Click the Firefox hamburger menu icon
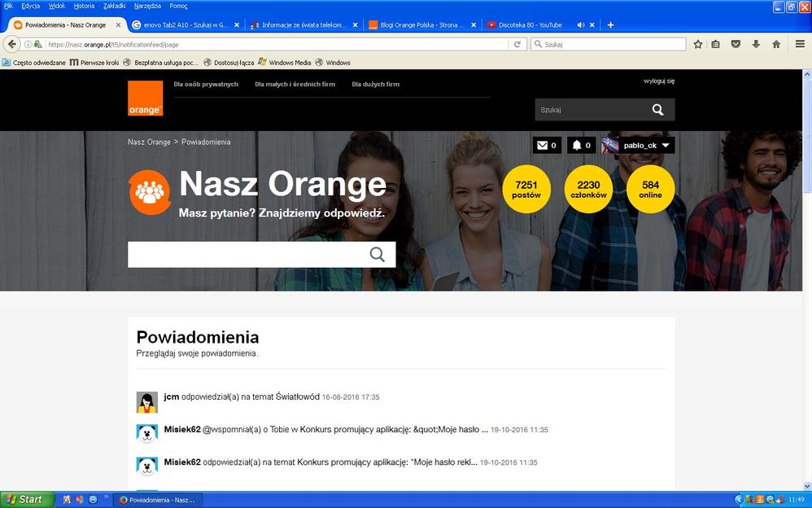The height and width of the screenshot is (508, 812). [800, 44]
